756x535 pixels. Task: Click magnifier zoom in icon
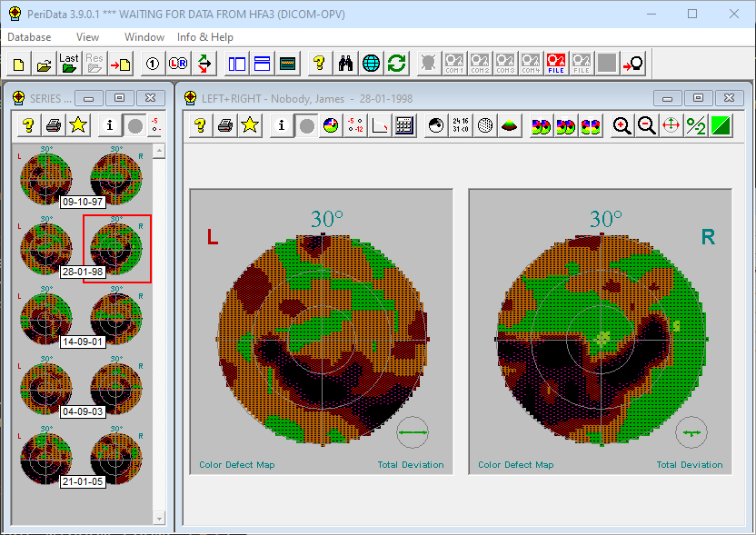622,126
